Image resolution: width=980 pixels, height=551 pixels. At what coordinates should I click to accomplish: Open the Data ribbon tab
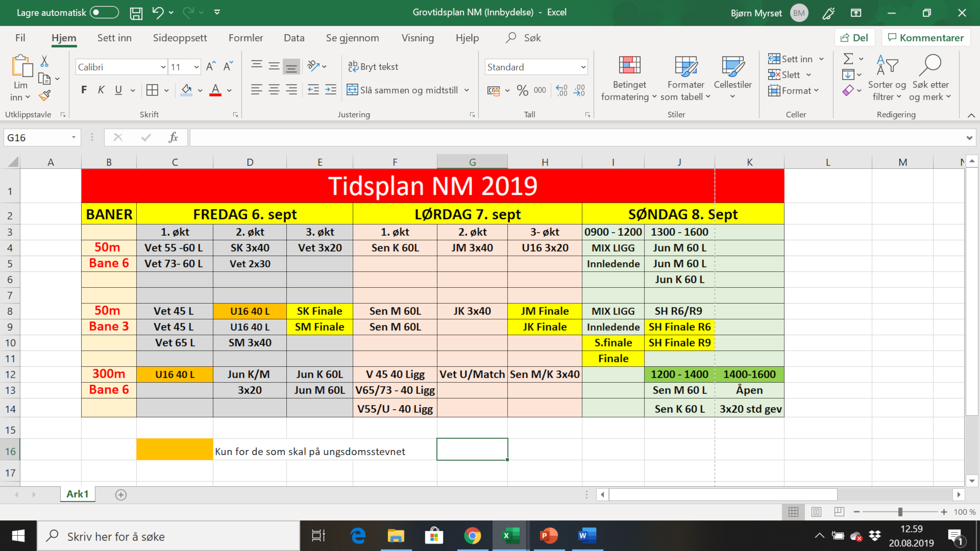pos(294,38)
